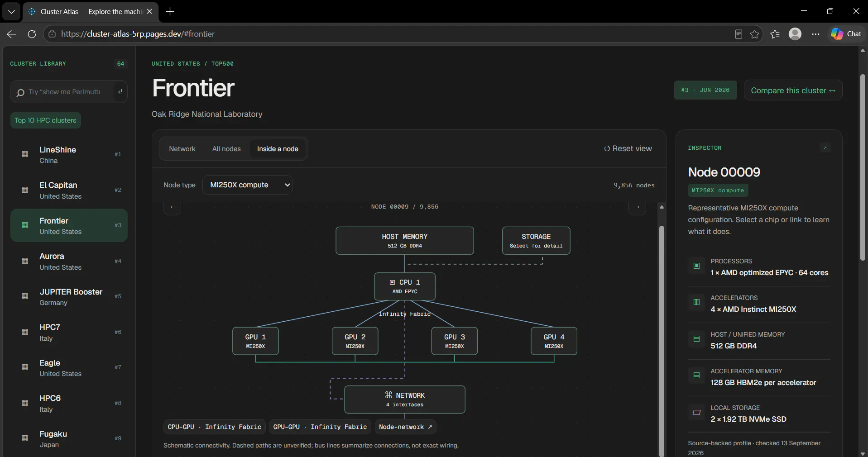
Task: Click the Reset view button
Action: (628, 148)
